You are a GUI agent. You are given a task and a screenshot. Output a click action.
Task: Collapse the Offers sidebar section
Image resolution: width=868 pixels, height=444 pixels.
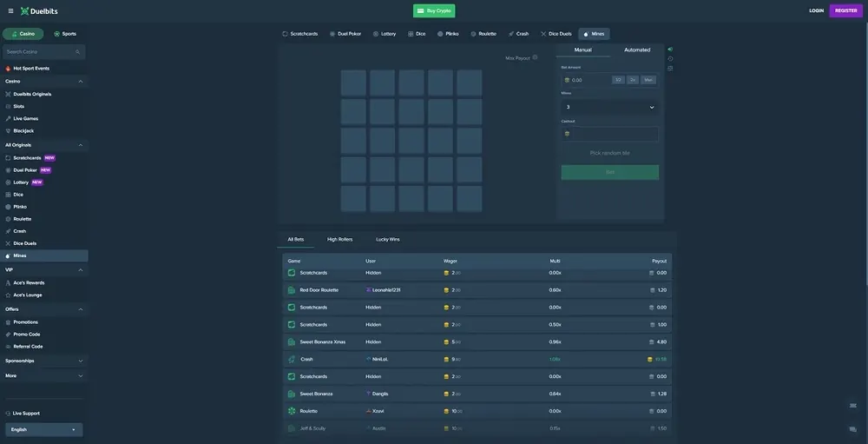81,309
